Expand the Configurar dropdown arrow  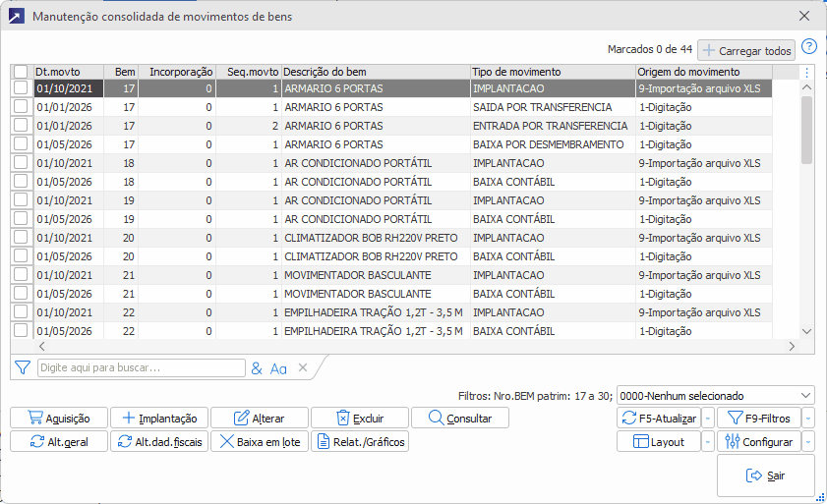pyautogui.click(x=808, y=442)
